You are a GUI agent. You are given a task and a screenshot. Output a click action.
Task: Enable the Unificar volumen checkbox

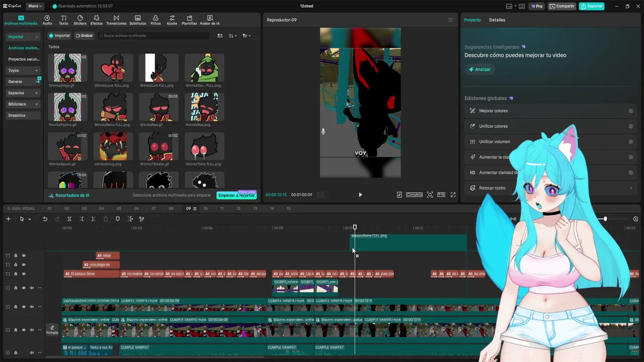(x=631, y=142)
